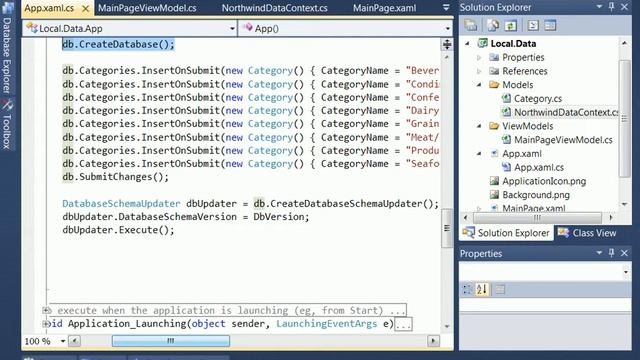Click the View Code icon in Solution Explorer
The height and width of the screenshot is (360, 640).
[533, 25]
